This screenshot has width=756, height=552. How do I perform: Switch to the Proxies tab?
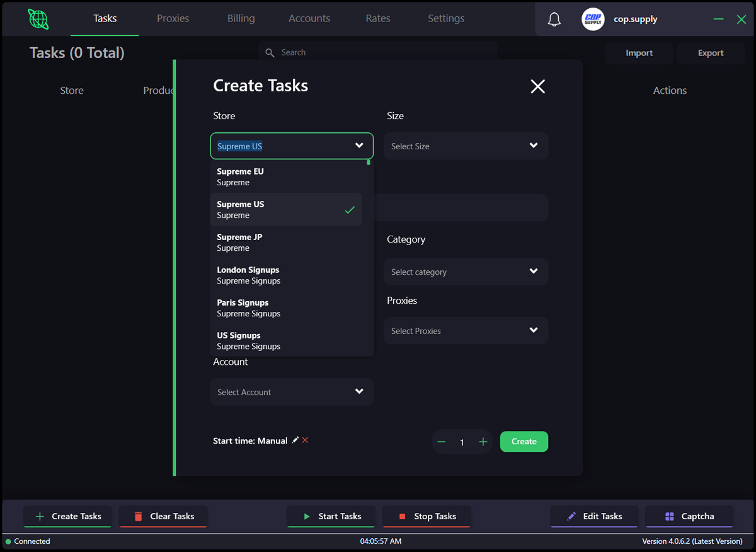173,18
